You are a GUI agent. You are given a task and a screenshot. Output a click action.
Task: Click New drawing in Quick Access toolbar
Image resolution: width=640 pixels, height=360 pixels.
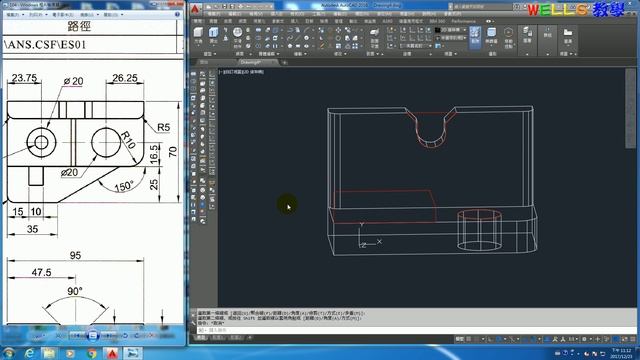click(209, 7)
